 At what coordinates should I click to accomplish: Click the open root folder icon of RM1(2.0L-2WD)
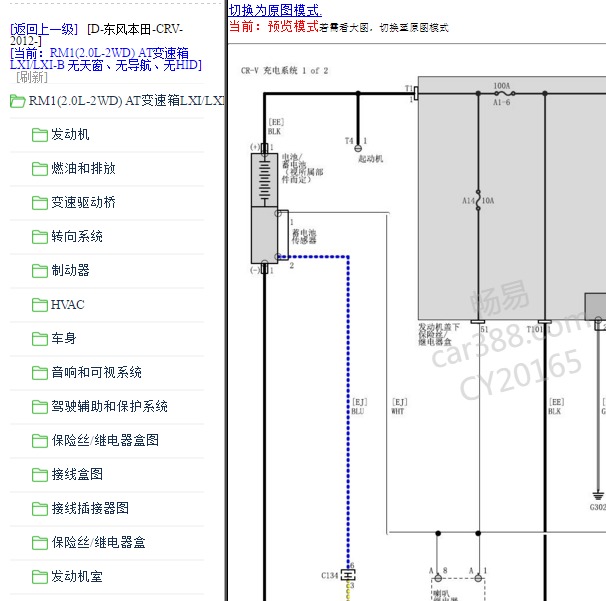coord(18,101)
